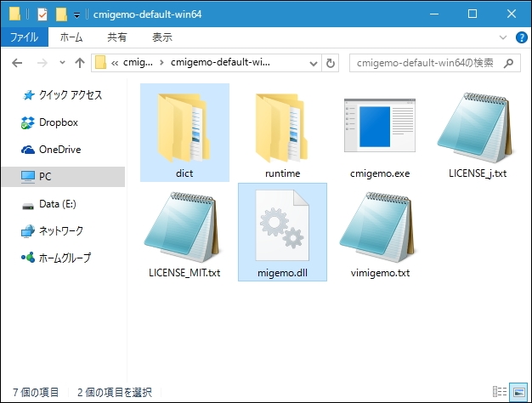Click the new folder icon in title bar
This screenshot has height=403, width=532.
pos(61,14)
